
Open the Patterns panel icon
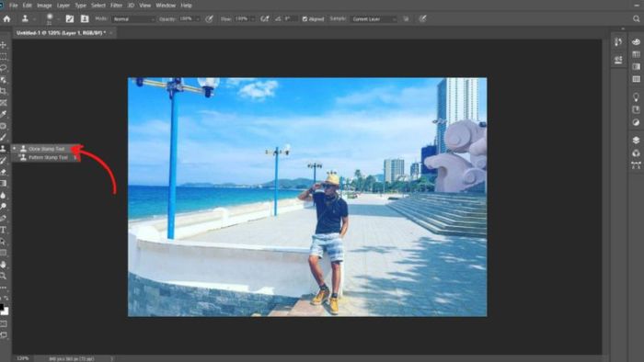pyautogui.click(x=636, y=79)
